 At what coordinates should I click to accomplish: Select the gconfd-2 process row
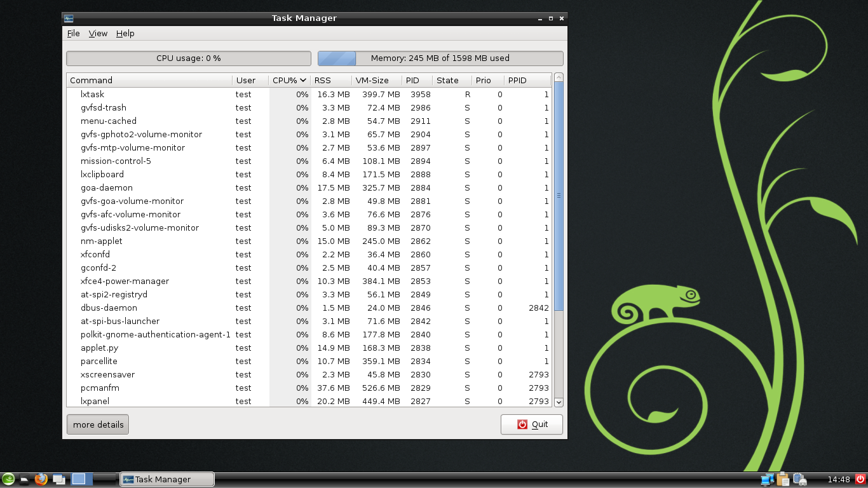pyautogui.click(x=309, y=268)
